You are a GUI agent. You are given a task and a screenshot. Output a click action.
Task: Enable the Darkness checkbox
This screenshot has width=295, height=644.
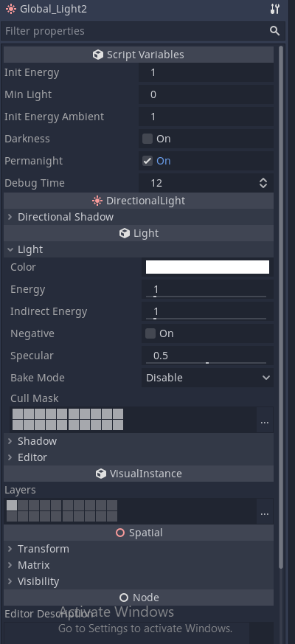(x=147, y=139)
